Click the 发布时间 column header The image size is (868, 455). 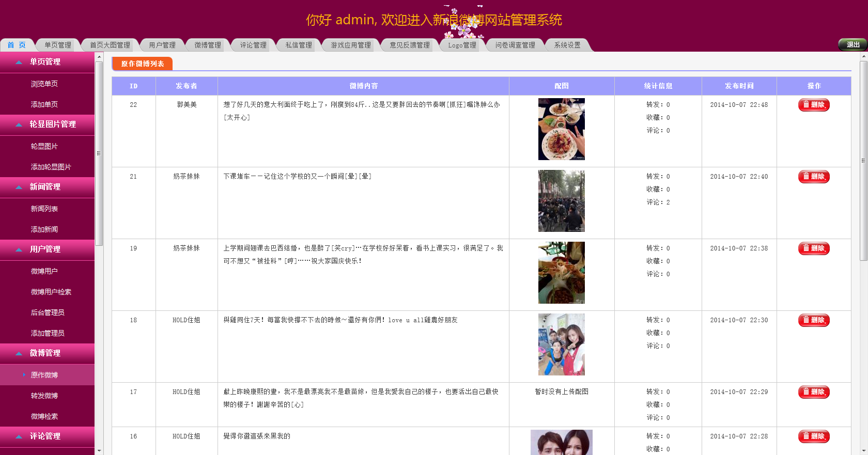739,86
